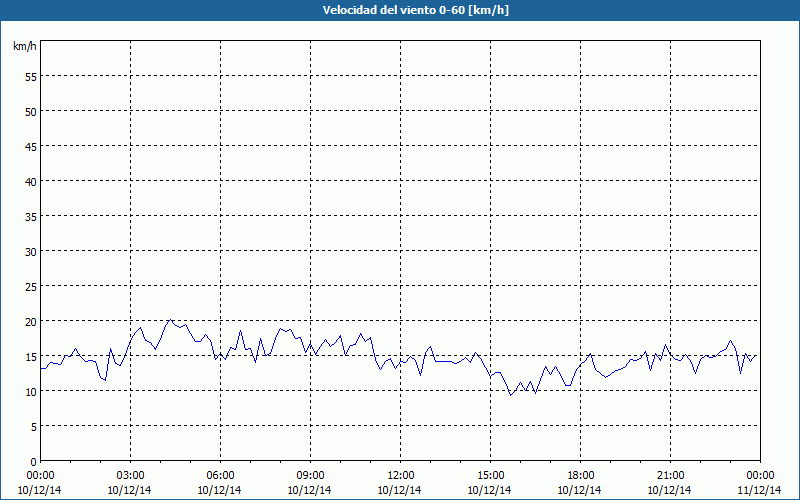Click the "10/12/14" date under 12:00
Viewport: 800px width, 500px height.
click(x=399, y=490)
